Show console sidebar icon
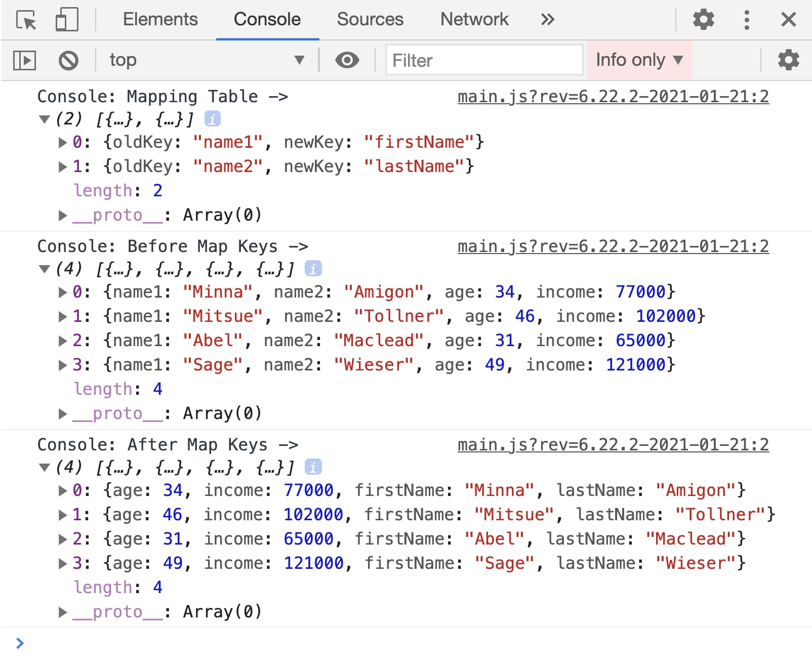 tap(24, 60)
